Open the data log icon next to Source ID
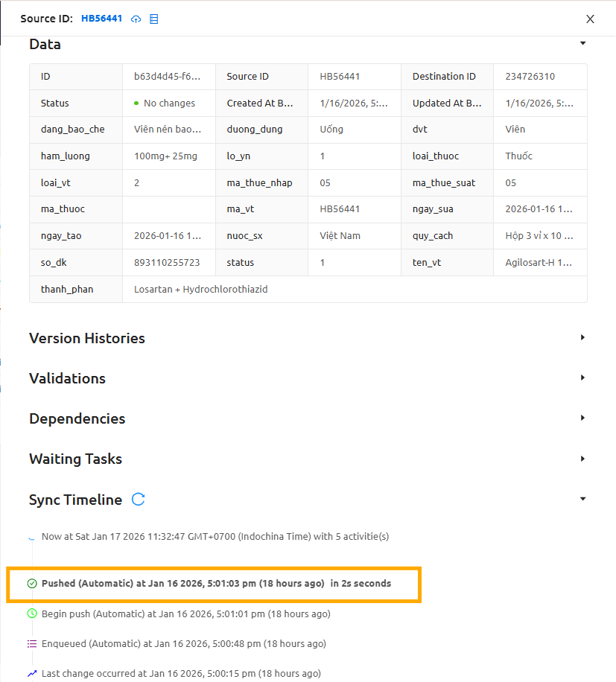Image resolution: width=616 pixels, height=682 pixels. pyautogui.click(x=153, y=19)
